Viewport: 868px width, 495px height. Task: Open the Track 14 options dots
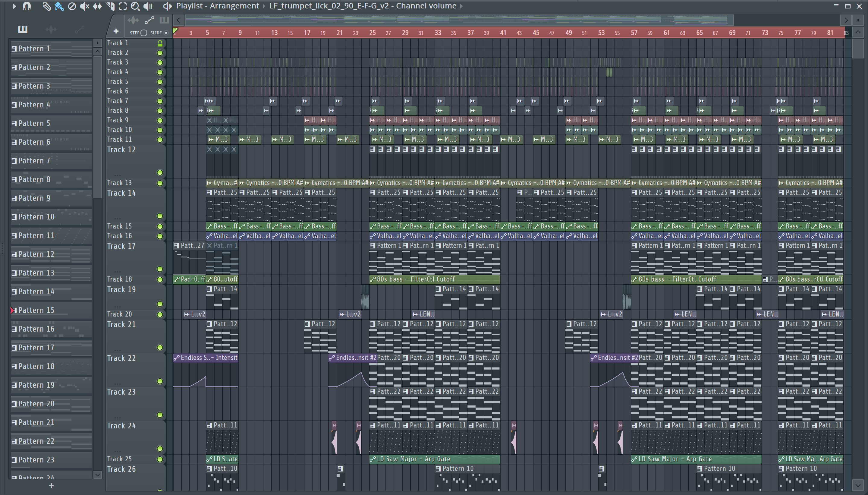coord(118,219)
